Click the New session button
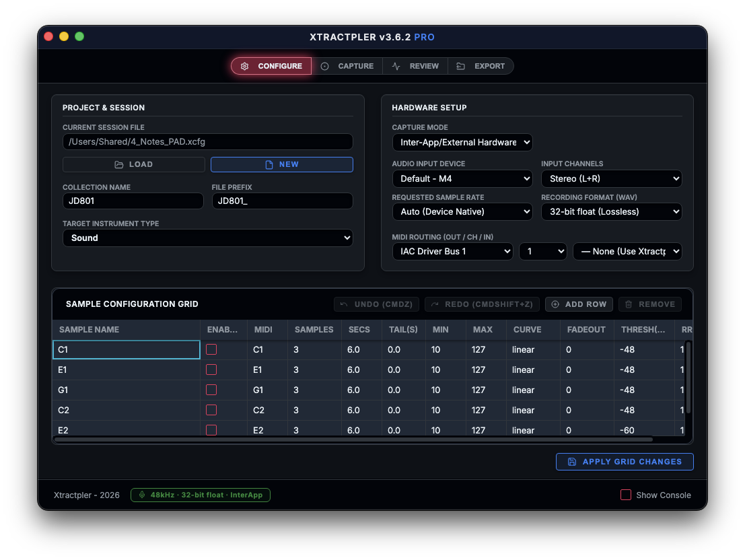The image size is (745, 560). click(282, 164)
